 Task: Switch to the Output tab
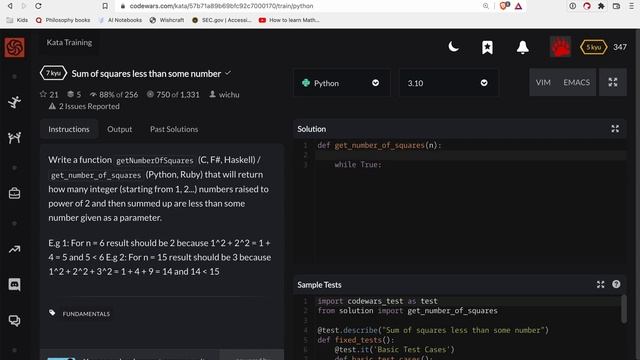120,129
